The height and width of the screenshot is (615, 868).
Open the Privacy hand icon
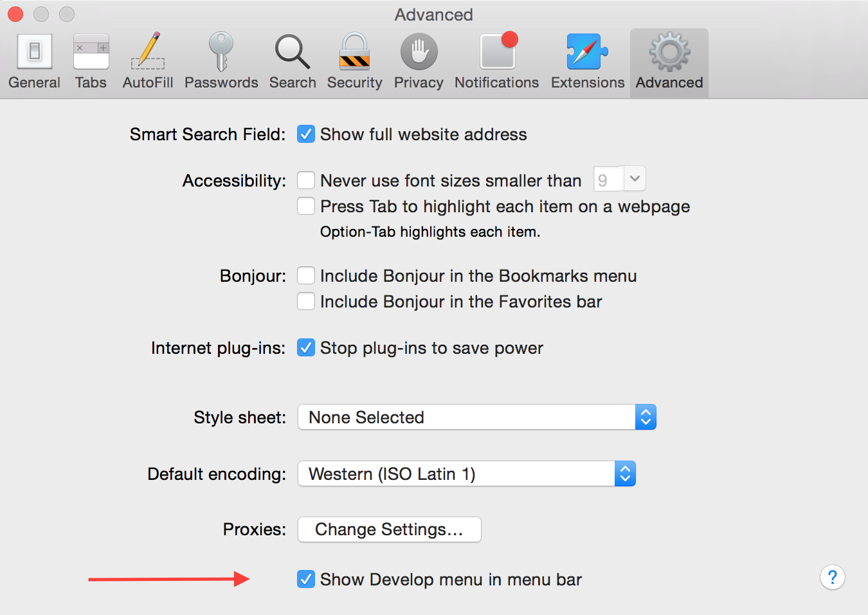pyautogui.click(x=419, y=52)
